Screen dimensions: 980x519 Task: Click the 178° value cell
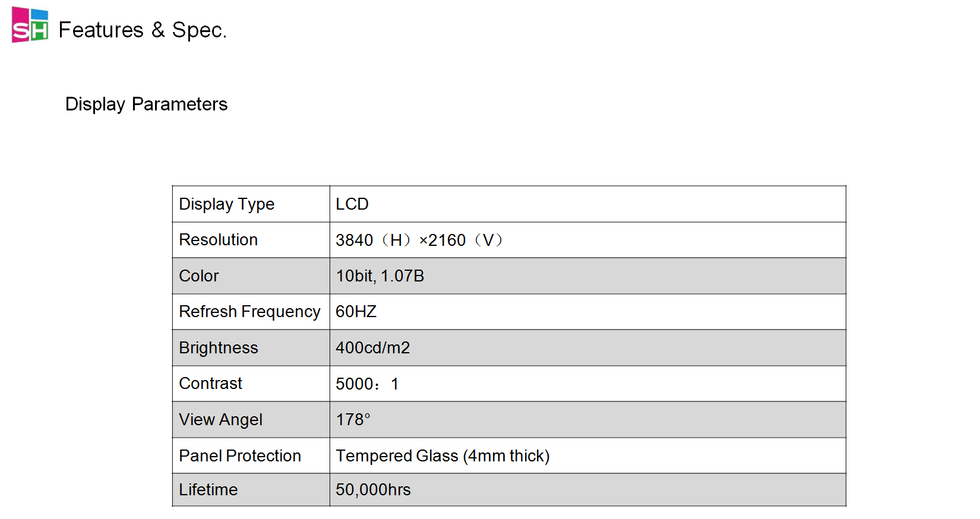(353, 420)
